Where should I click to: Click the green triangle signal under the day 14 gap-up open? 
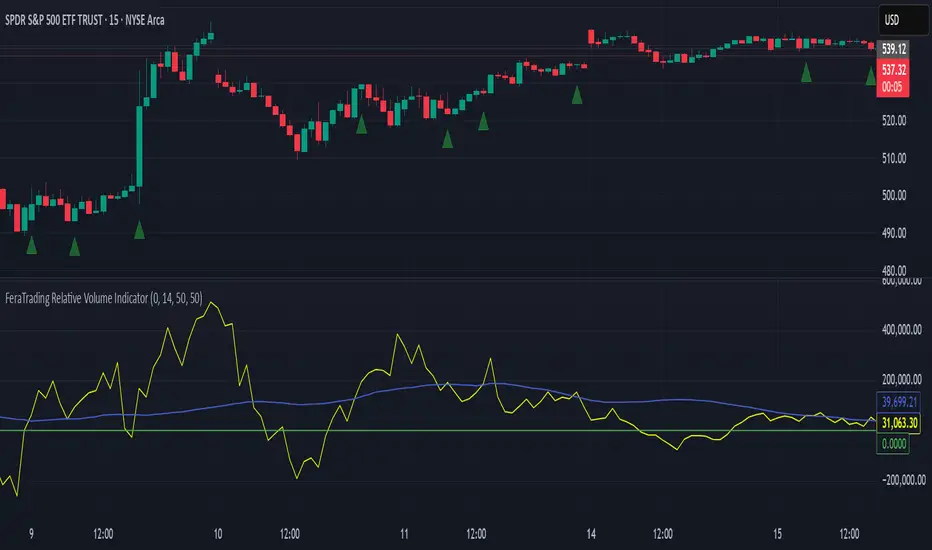click(577, 95)
